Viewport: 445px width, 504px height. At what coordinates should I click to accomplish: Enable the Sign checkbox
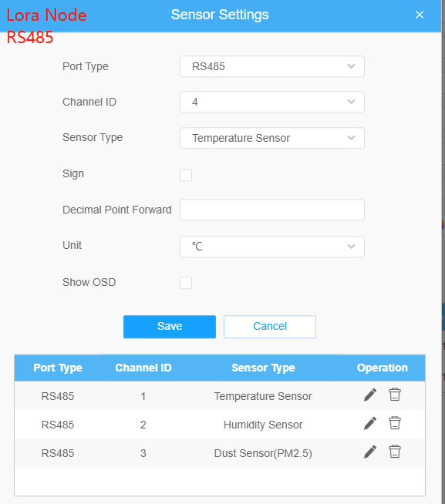tap(186, 175)
